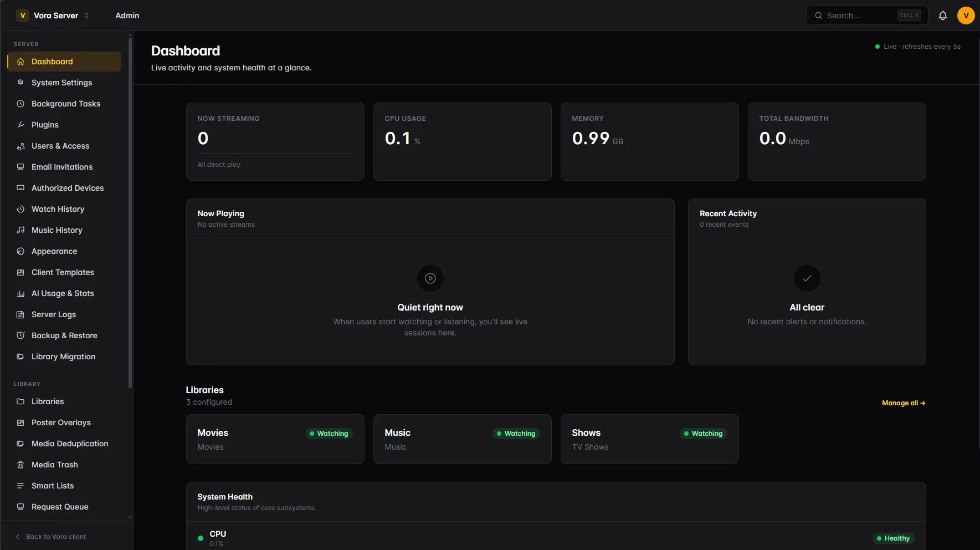Click the Server Logs icon
The height and width of the screenshot is (550, 980).
point(20,314)
